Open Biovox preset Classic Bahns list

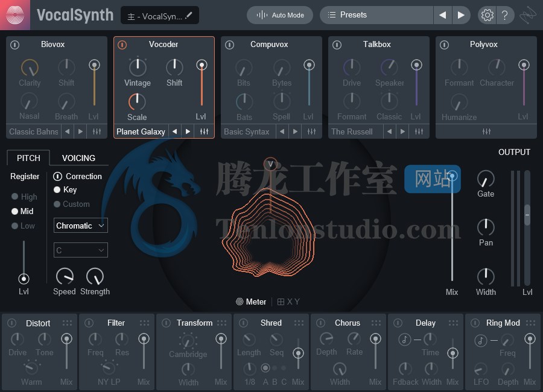[x=34, y=131]
